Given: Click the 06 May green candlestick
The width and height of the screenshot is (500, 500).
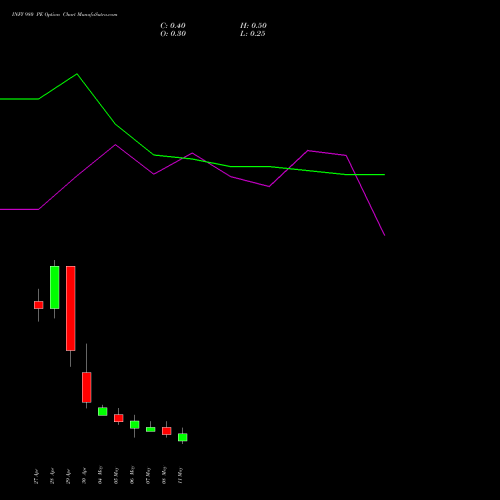Looking at the screenshot, I should [x=135, y=425].
